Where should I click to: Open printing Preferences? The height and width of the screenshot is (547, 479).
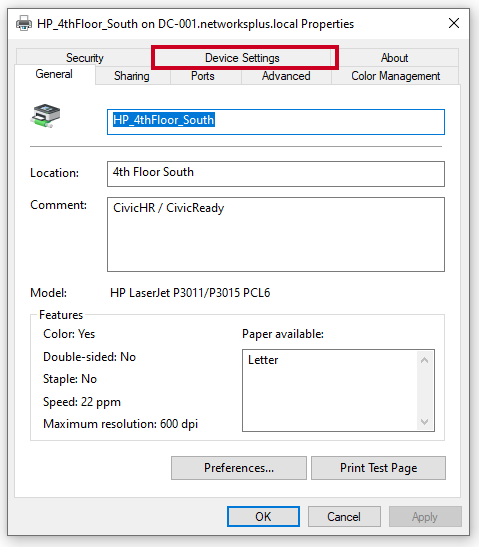(239, 468)
